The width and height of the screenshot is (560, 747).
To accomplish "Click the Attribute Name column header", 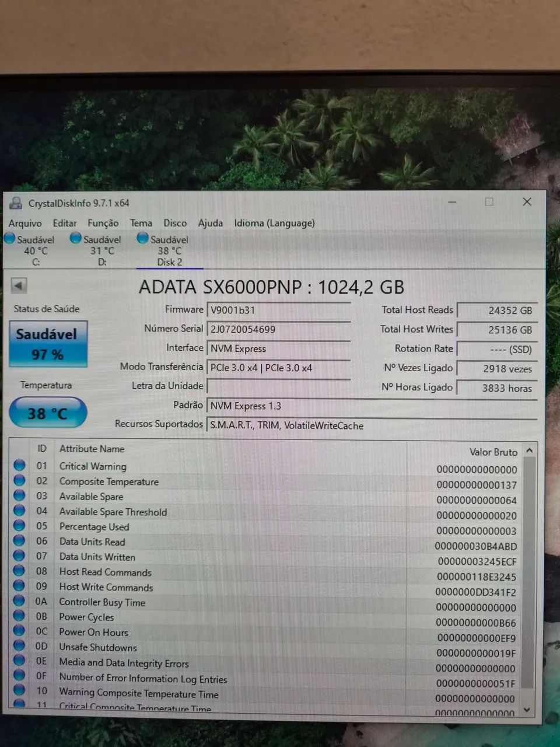I will (x=92, y=449).
